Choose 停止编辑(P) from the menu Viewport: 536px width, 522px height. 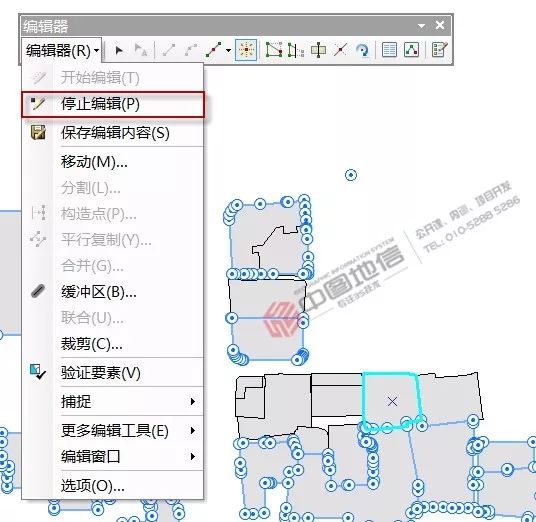[113, 104]
